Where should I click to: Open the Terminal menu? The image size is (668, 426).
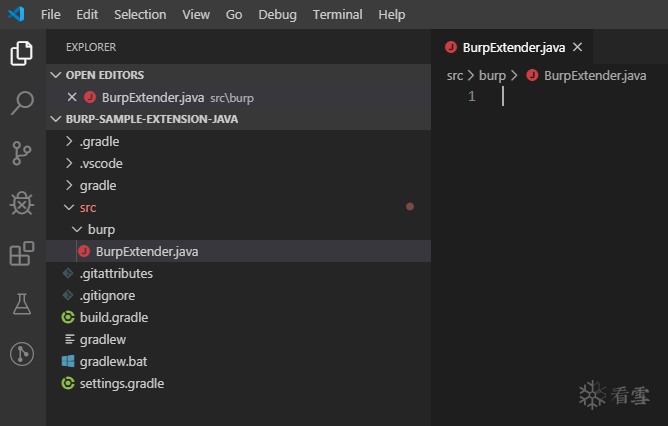(x=337, y=15)
